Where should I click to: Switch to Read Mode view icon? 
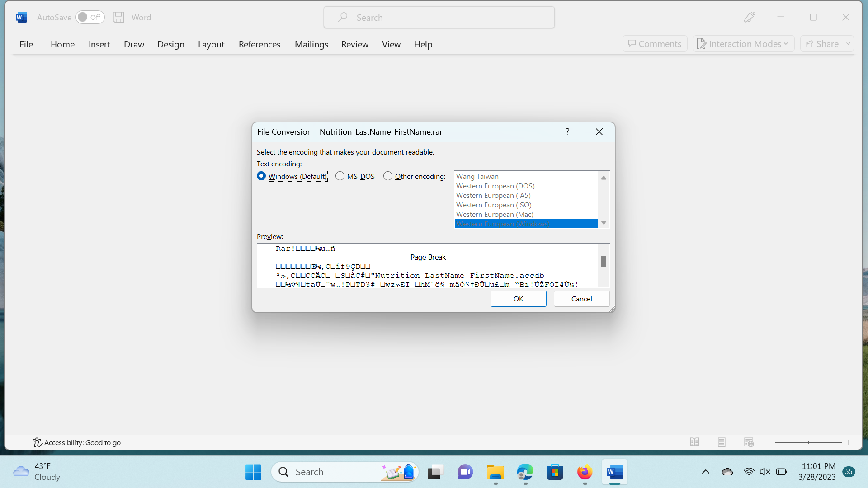pyautogui.click(x=694, y=442)
